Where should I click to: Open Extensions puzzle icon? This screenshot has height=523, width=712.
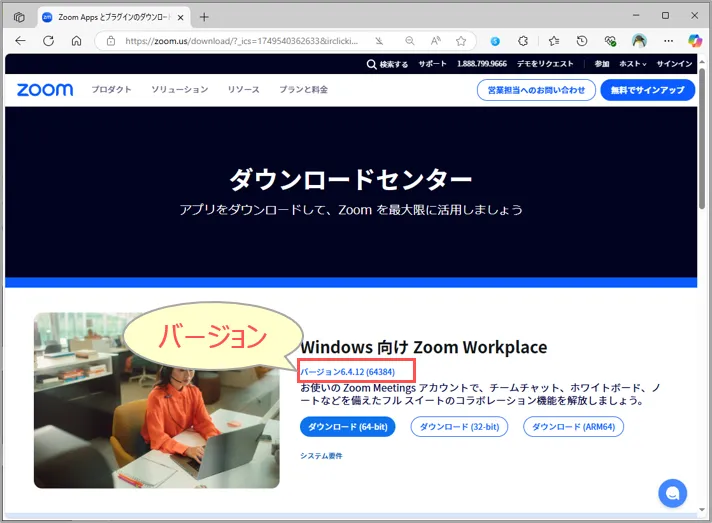(x=523, y=41)
